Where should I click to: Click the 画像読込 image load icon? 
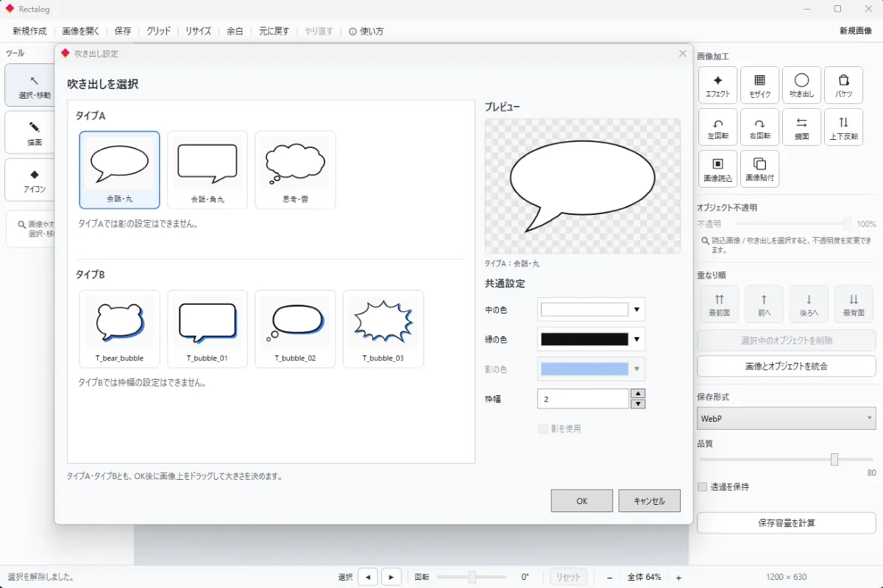[718, 169]
